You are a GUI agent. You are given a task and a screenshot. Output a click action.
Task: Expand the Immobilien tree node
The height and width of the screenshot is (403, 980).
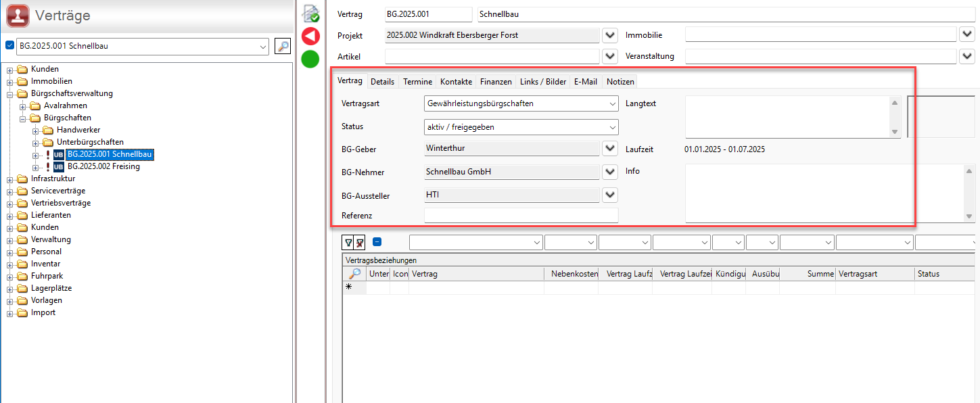tap(10, 82)
